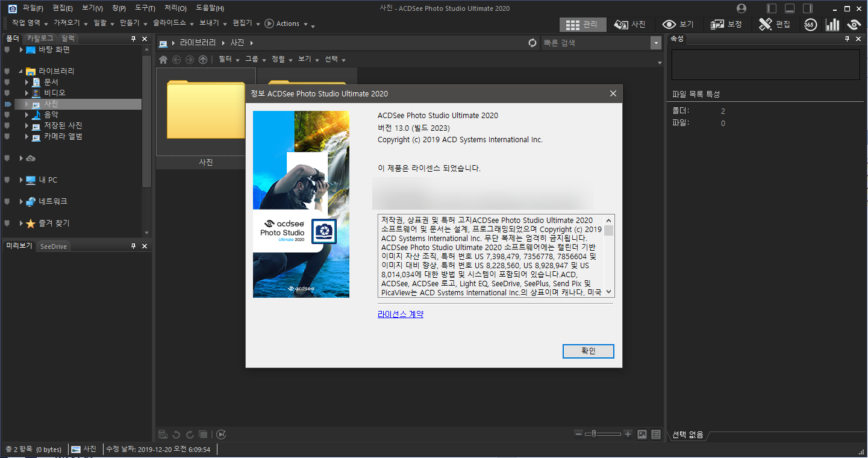Switch to the SeeDrive tab
The image size is (868, 458).
[54, 246]
